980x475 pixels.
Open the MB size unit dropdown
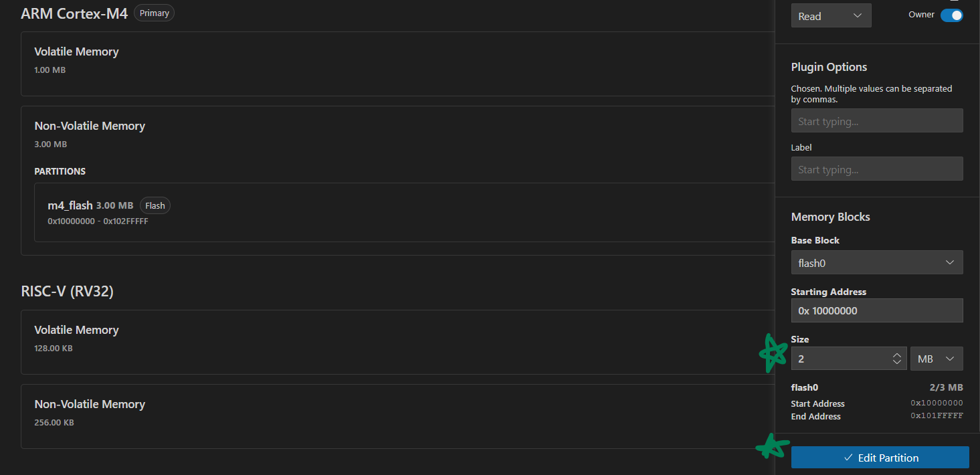point(936,359)
